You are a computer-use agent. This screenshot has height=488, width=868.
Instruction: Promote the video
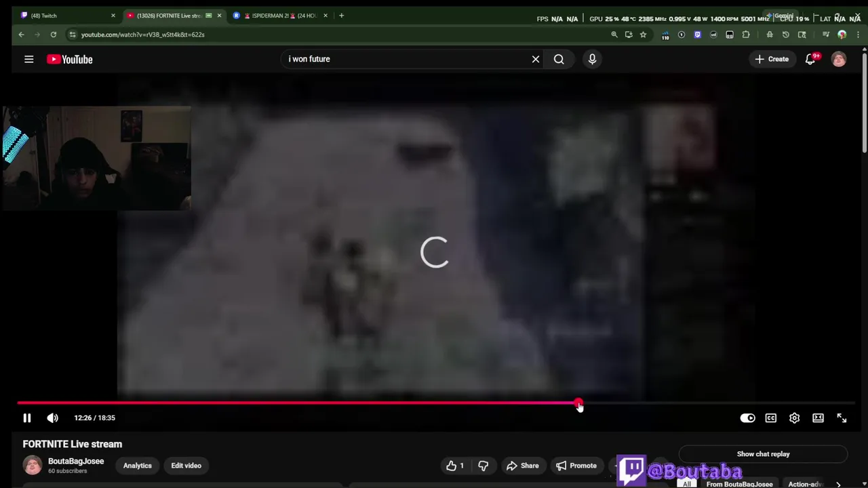pos(576,466)
